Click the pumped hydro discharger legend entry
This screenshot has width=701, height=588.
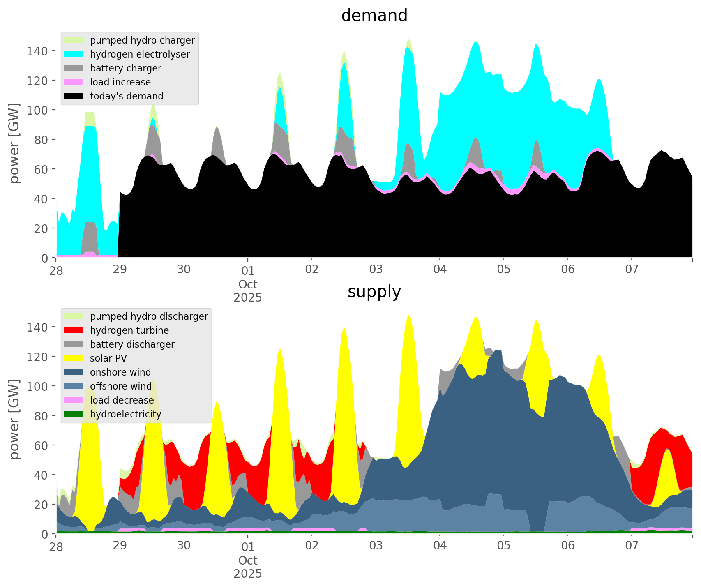148,316
